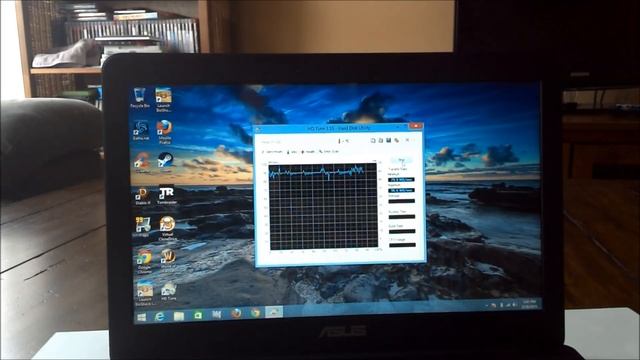Select Launch BioShock shortcut in bottom row

click(145, 293)
